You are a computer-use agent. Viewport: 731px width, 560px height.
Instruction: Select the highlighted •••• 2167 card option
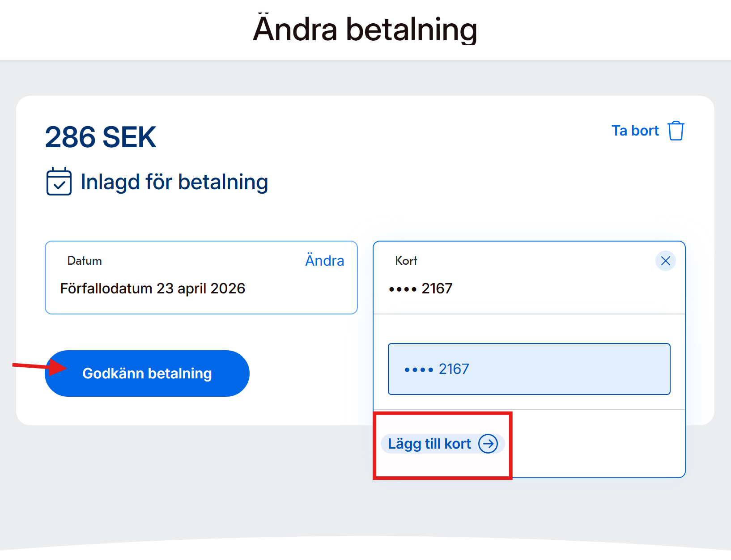pyautogui.click(x=529, y=369)
